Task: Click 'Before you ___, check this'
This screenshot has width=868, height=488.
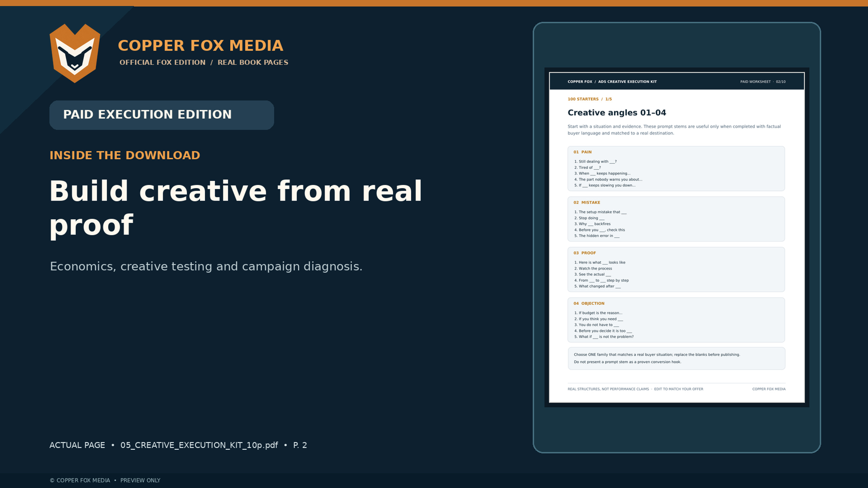Action: point(599,230)
